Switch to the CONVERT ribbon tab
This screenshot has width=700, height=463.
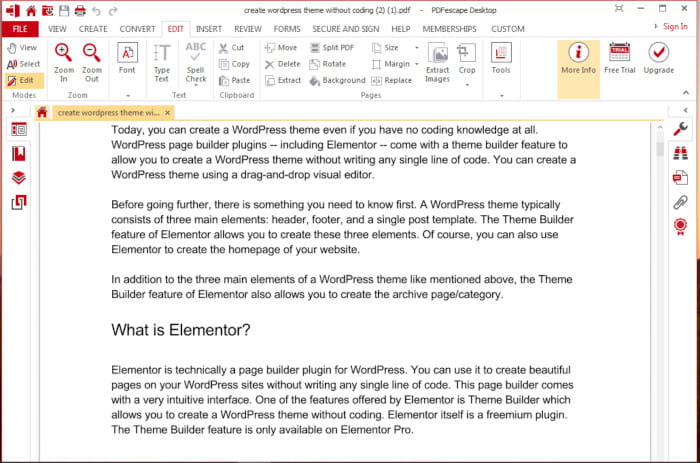click(137, 29)
